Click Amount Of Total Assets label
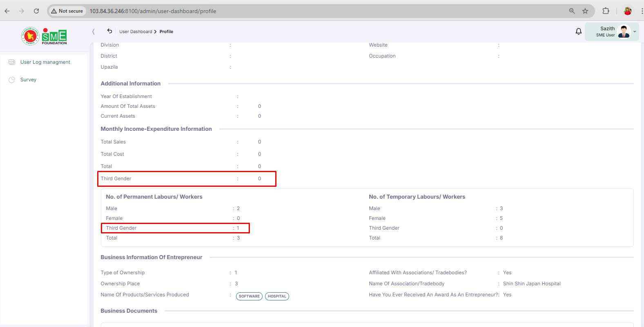 tap(128, 106)
